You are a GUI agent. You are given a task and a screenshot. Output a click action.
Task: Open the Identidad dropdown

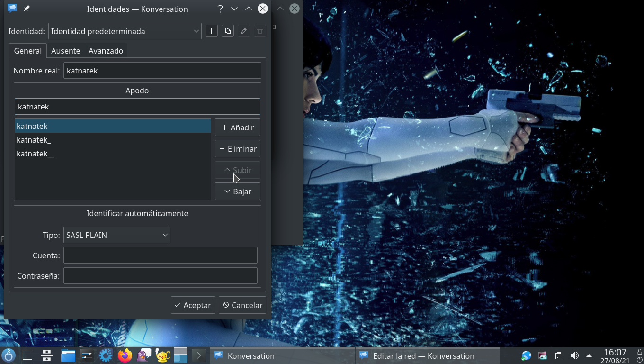tap(125, 31)
